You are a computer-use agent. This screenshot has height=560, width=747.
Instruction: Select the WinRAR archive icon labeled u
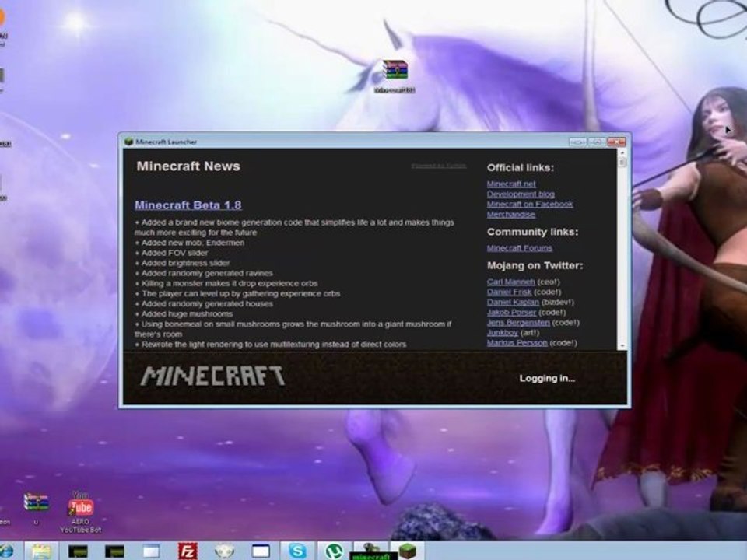[37, 509]
